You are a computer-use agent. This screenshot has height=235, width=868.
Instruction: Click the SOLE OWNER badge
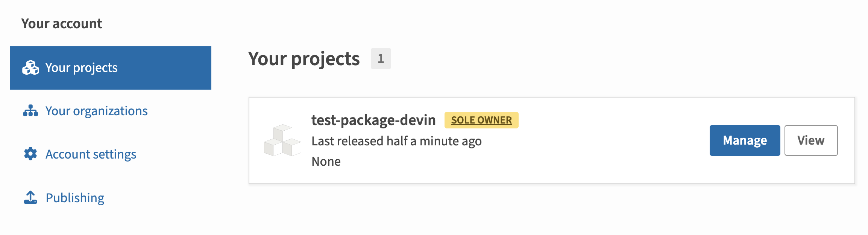tap(482, 120)
